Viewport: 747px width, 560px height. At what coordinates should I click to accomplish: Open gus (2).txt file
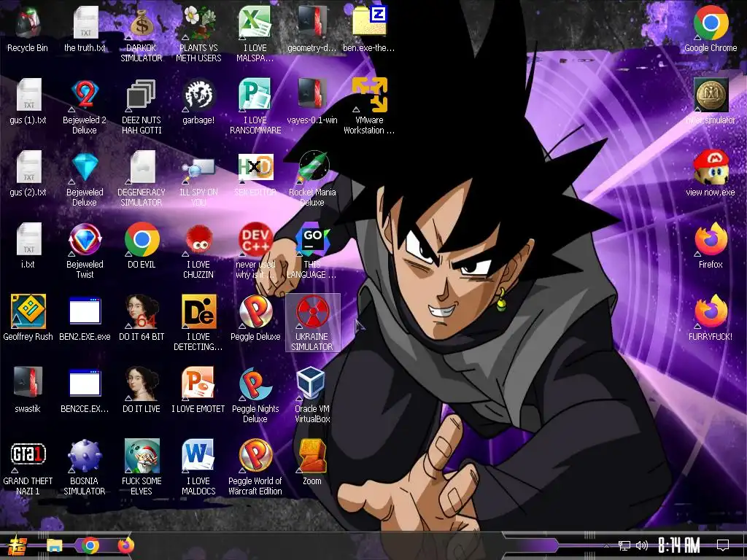pyautogui.click(x=28, y=174)
